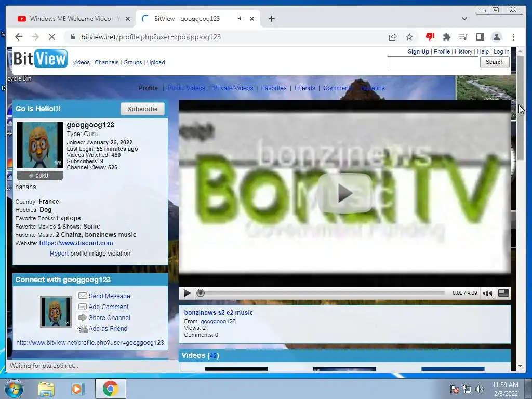Open a new tab with plus button

tap(271, 19)
